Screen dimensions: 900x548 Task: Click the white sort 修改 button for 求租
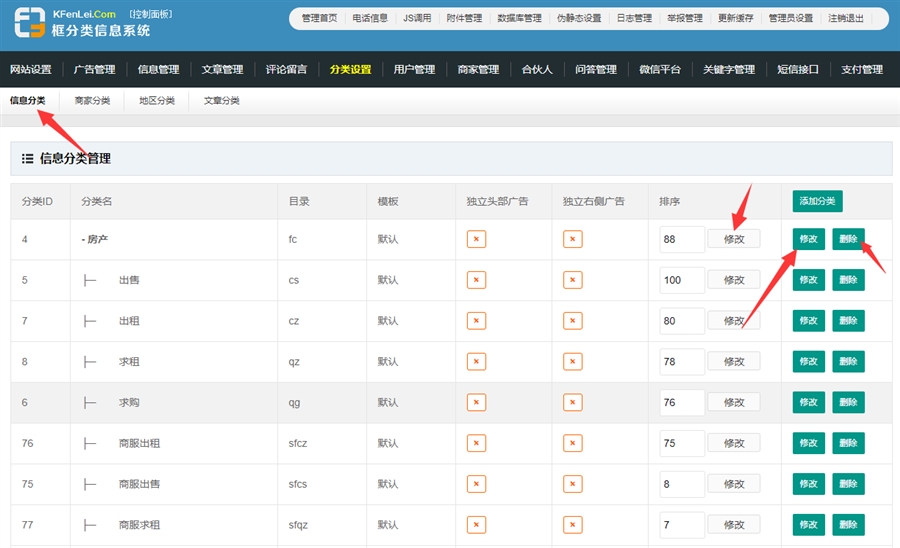tap(733, 361)
